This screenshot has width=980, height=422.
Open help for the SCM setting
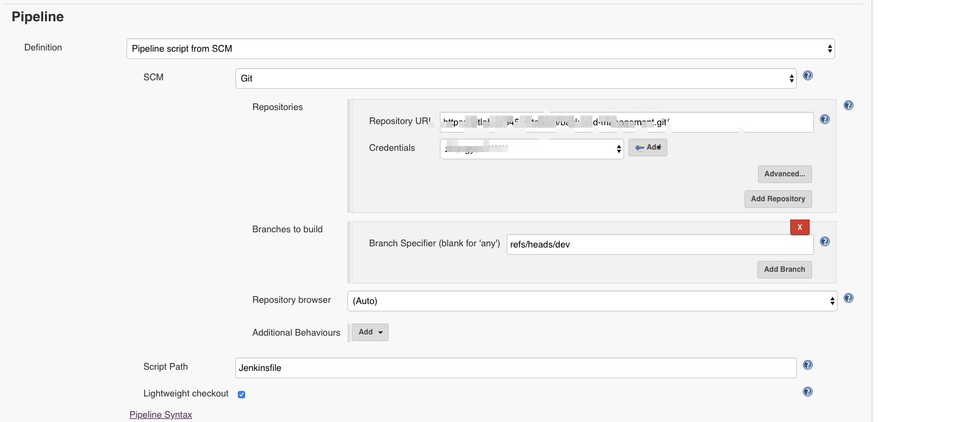pyautogui.click(x=808, y=76)
